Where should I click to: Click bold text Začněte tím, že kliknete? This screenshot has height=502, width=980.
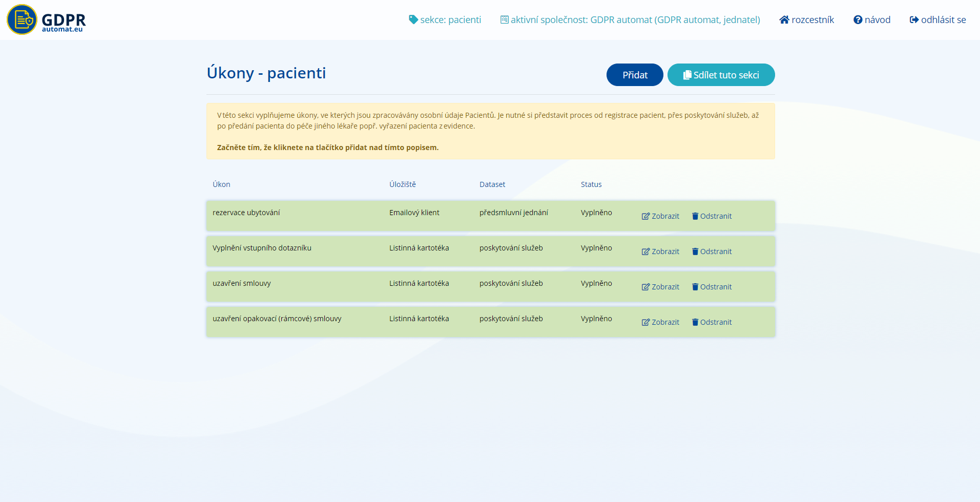coord(328,148)
